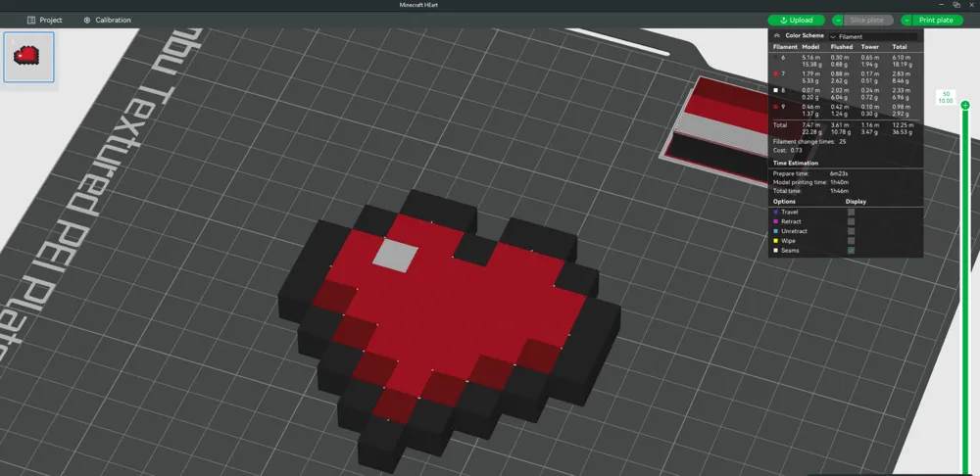Click the grayed Slice plate button
The image size is (980, 476).
[867, 20]
